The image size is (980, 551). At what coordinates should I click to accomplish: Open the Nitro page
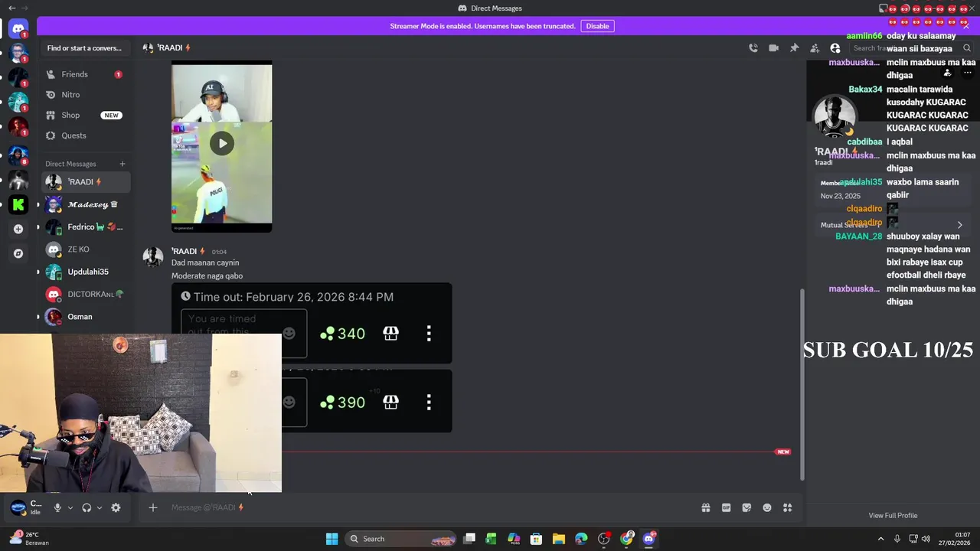tap(84, 95)
